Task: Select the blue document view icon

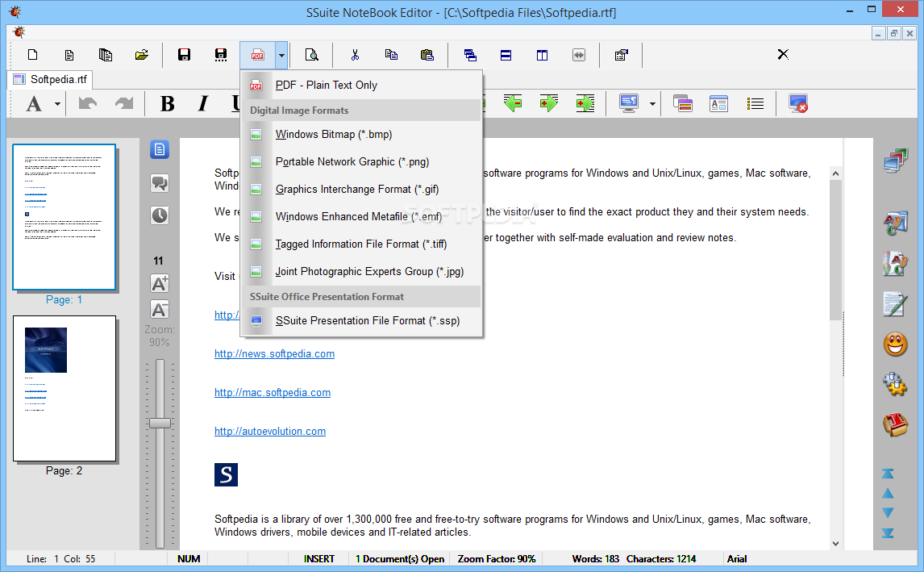Action: point(160,150)
